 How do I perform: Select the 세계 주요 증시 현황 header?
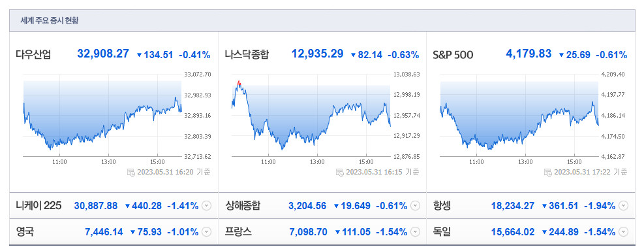click(50, 21)
